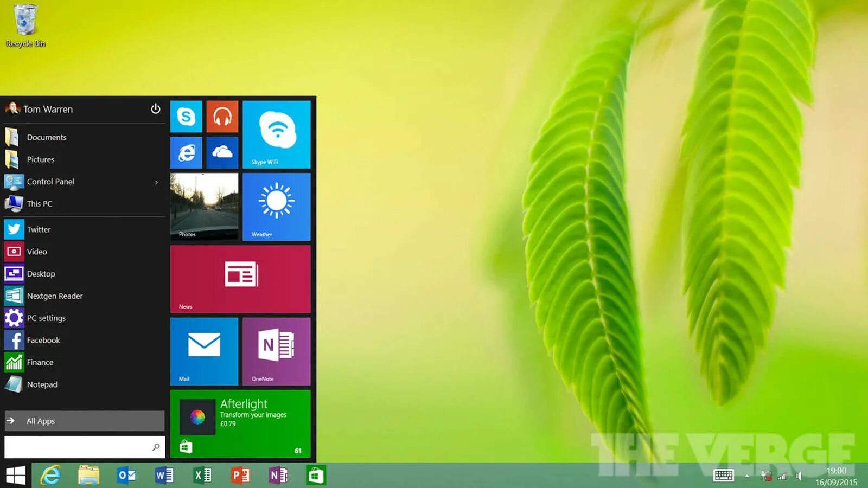Open the News tile
Screen dimensions: 868x488
[240, 279]
